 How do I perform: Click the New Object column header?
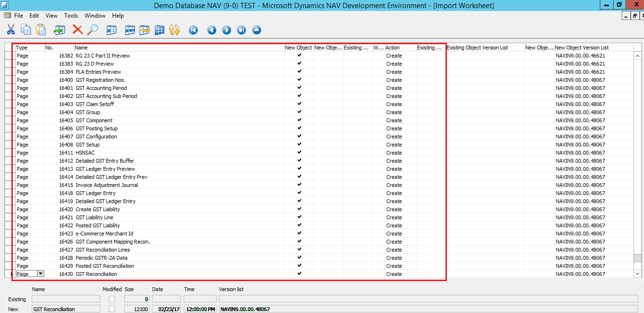299,48
